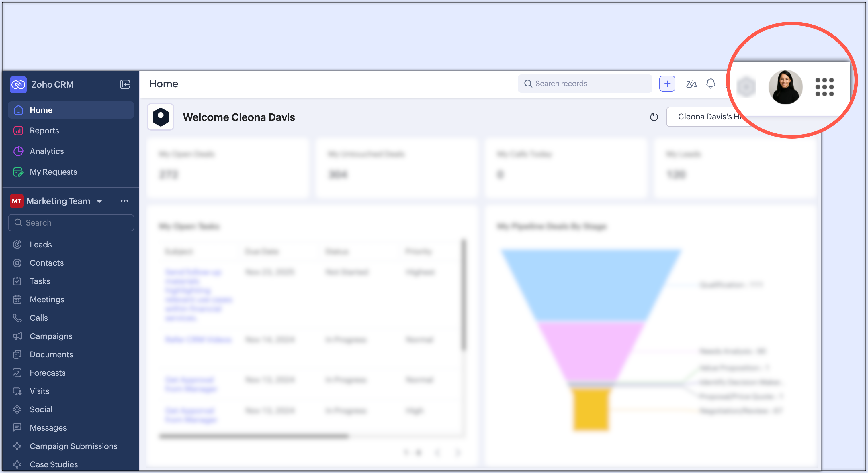The width and height of the screenshot is (868, 473).
Task: Open the Leads module
Action: (x=40, y=245)
